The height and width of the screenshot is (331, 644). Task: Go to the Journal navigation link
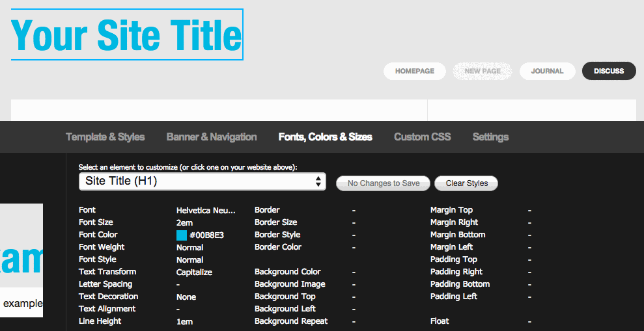point(547,71)
